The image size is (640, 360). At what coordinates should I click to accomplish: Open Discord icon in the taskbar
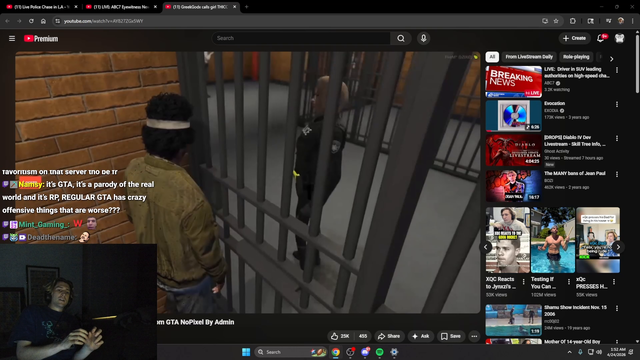[365, 352]
